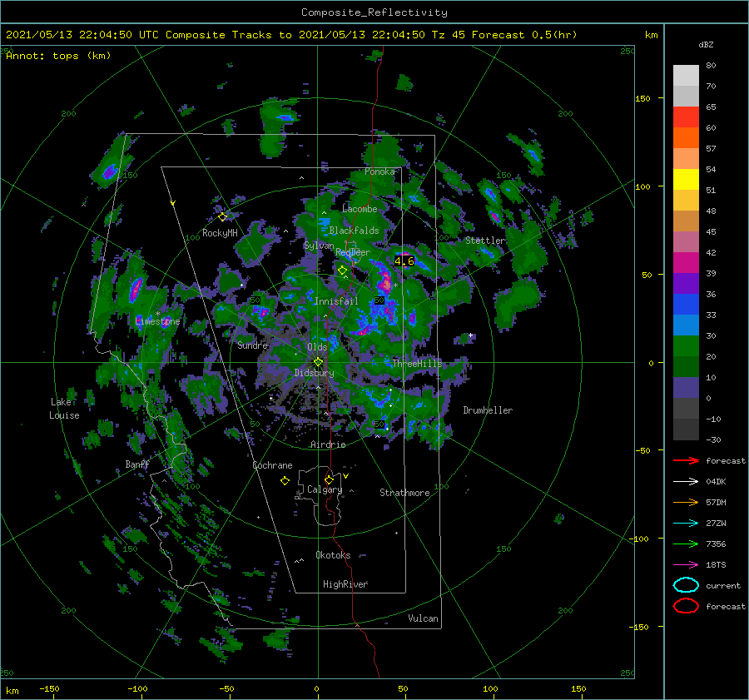The height and width of the screenshot is (700, 749).
Task: Click the RedDeer city label
Action: click(353, 252)
